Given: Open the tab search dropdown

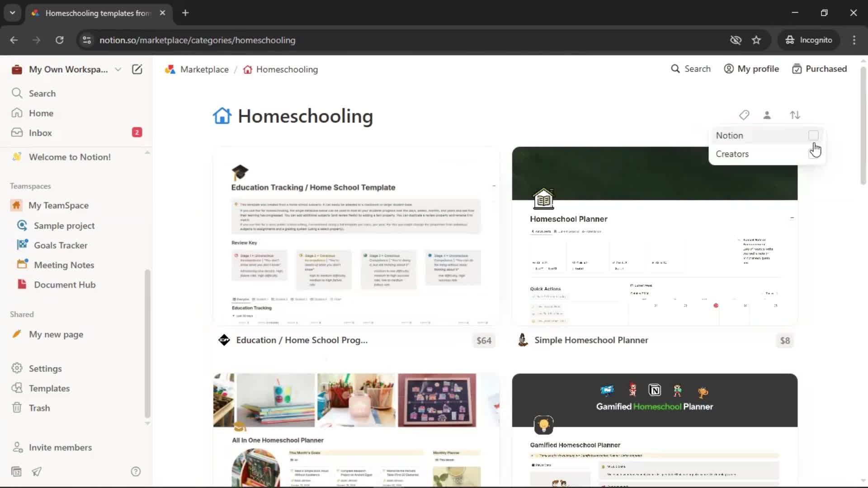Looking at the screenshot, I should click(13, 13).
